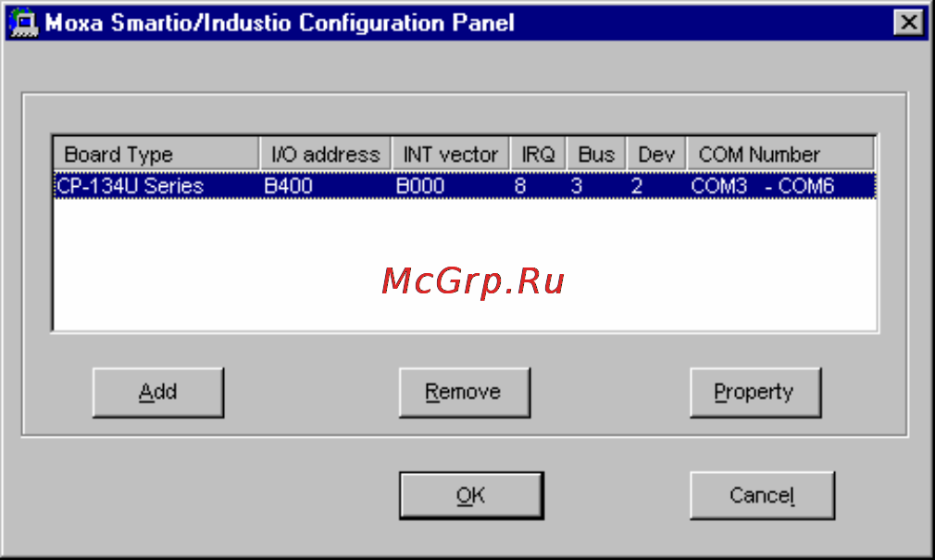This screenshot has width=935, height=560.
Task: Click the Dev column header
Action: pyautogui.click(x=656, y=155)
